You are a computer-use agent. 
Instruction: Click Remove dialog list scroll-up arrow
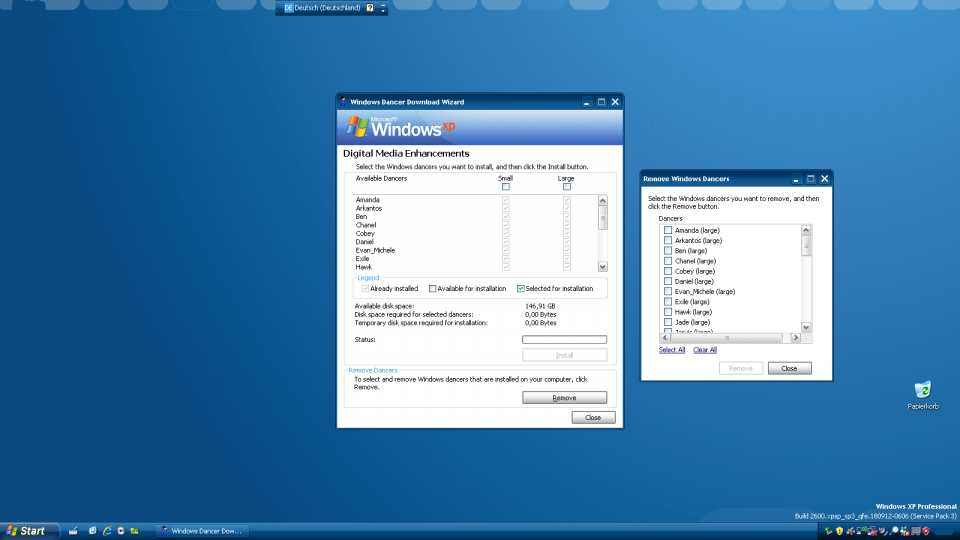click(806, 230)
